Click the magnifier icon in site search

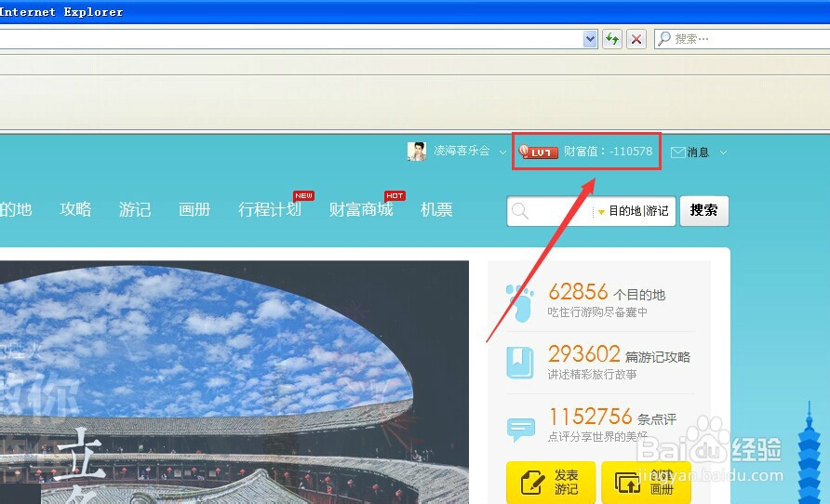point(520,211)
